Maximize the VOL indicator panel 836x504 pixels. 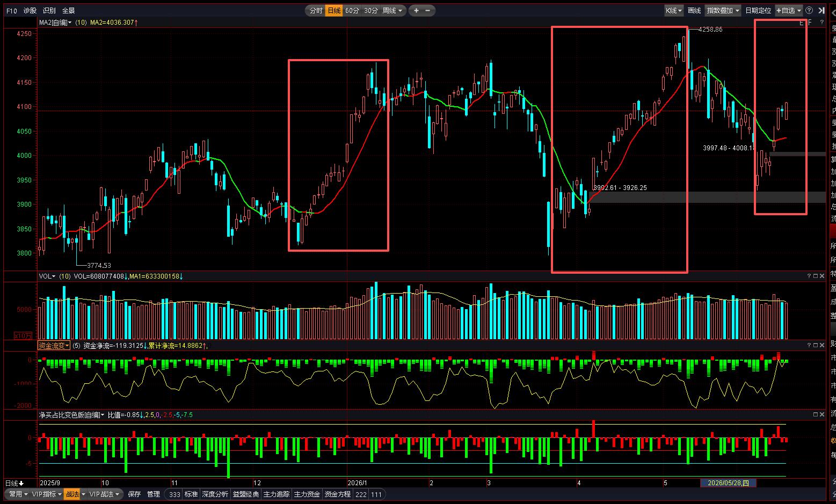click(816, 276)
